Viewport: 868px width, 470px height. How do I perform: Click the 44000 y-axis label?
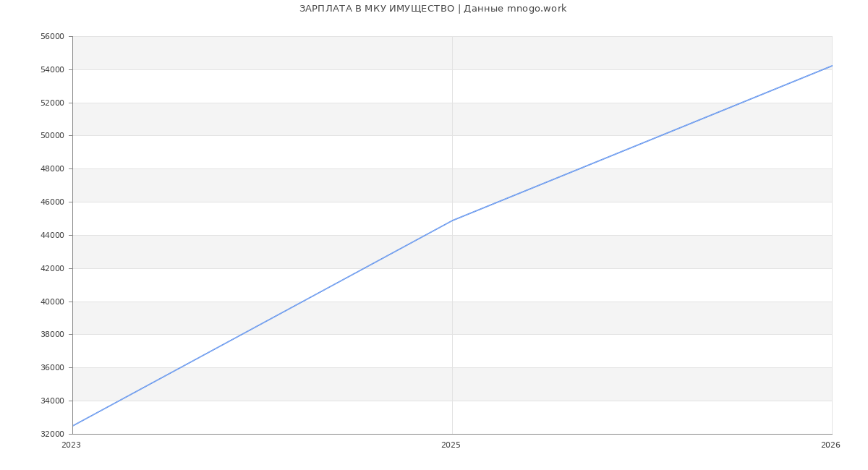click(52, 236)
